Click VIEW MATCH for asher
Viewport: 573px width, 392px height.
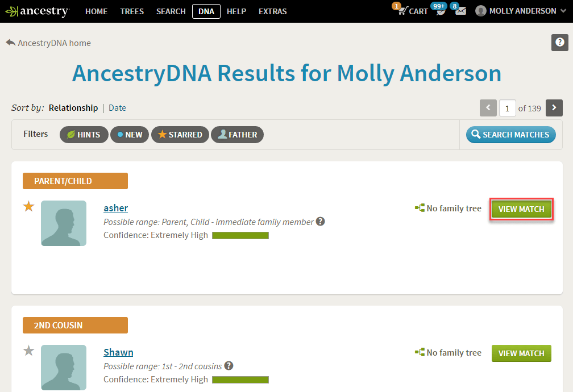(x=521, y=208)
